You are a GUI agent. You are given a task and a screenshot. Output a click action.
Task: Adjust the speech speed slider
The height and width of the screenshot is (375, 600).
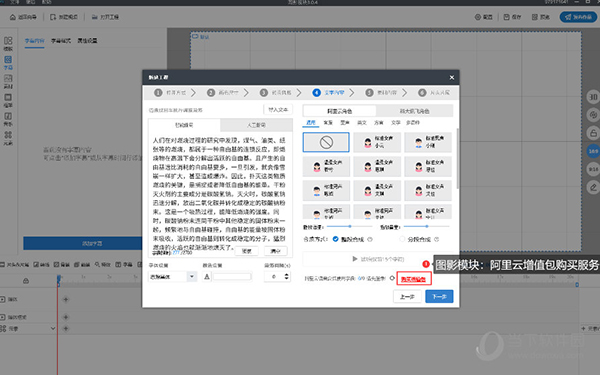(349, 227)
